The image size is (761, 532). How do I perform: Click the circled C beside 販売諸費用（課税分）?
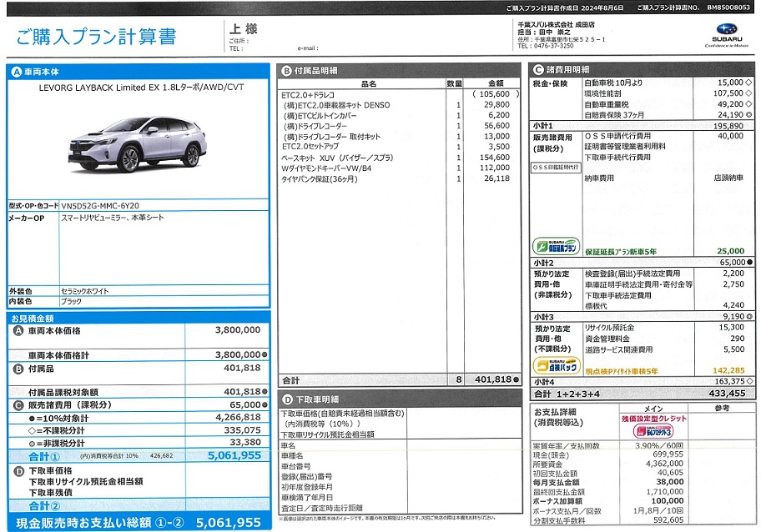pyautogui.click(x=18, y=405)
